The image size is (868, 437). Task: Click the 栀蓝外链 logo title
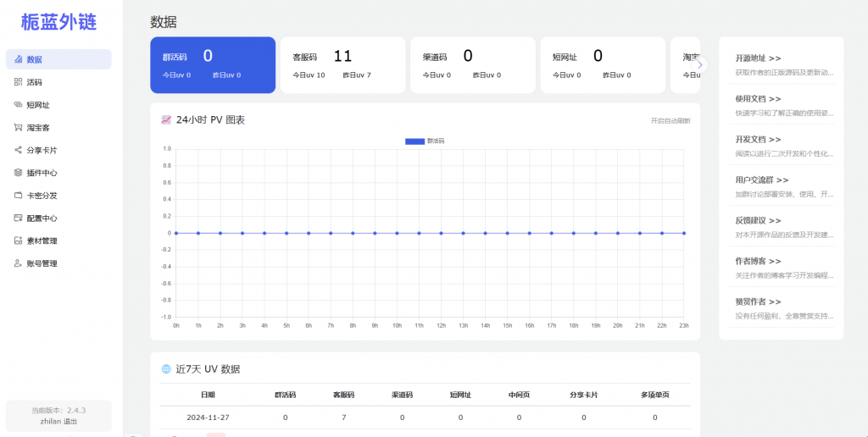coord(58,22)
